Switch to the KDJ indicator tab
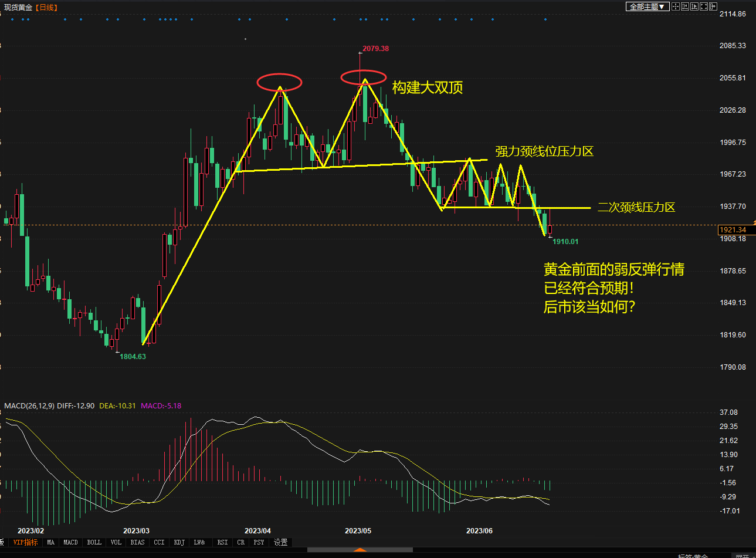Image resolution: width=756 pixels, height=558 pixels. [x=179, y=543]
